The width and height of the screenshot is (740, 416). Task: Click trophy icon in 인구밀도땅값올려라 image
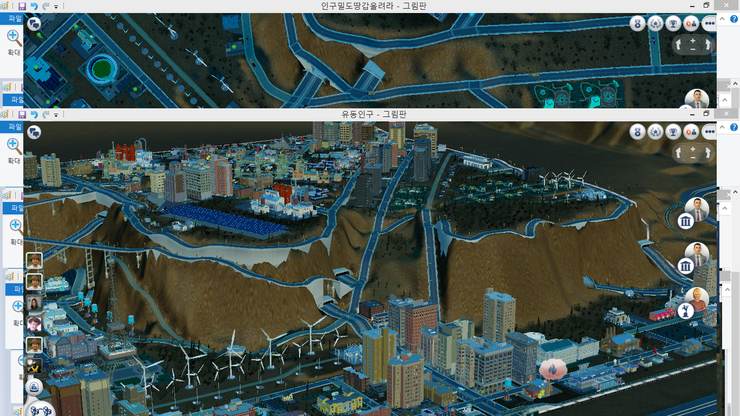(x=673, y=24)
